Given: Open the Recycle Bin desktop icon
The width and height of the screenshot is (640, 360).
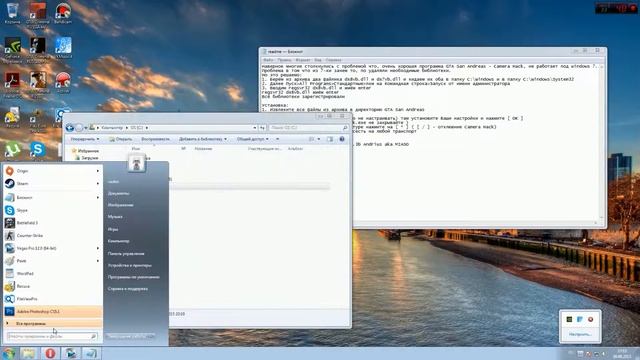Looking at the screenshot, I should (x=12, y=13).
